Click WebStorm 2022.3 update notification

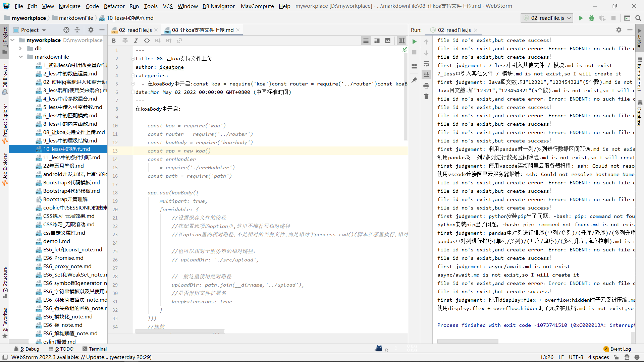82,357
